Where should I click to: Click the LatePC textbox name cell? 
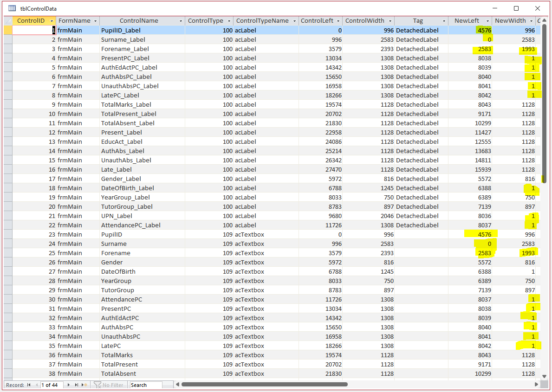click(x=142, y=346)
